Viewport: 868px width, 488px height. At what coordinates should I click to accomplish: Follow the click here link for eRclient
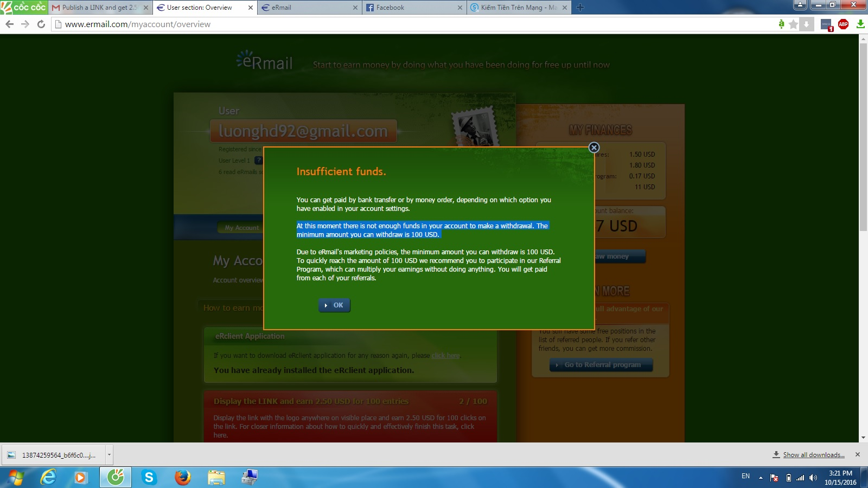point(446,356)
